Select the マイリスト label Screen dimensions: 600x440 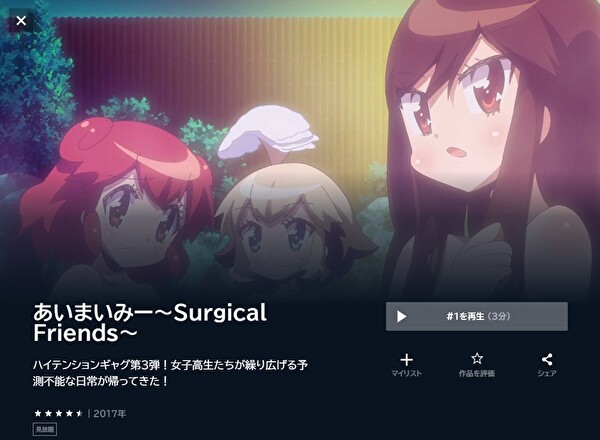(406, 373)
